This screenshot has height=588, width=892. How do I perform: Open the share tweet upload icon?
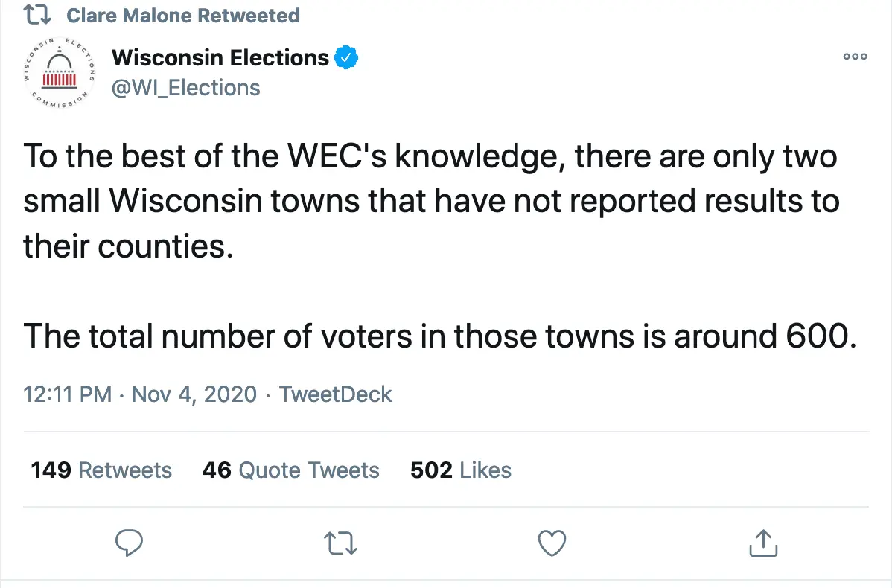coord(762,543)
